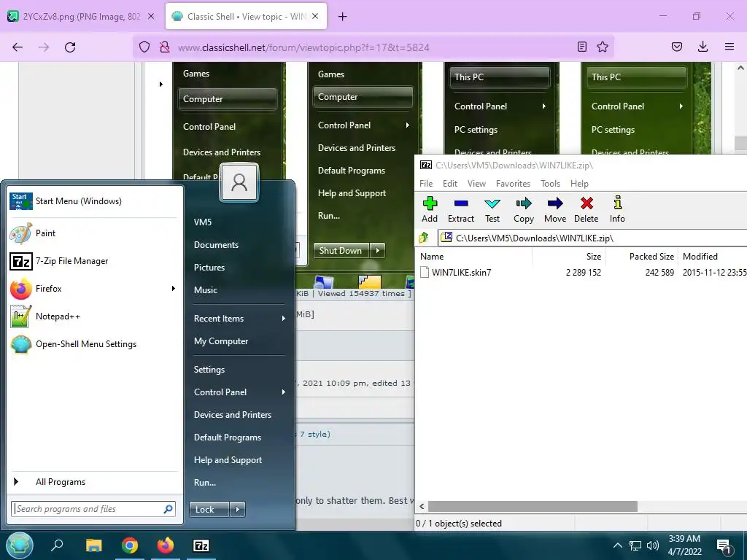Expand Recent Items submenu

coord(284,318)
